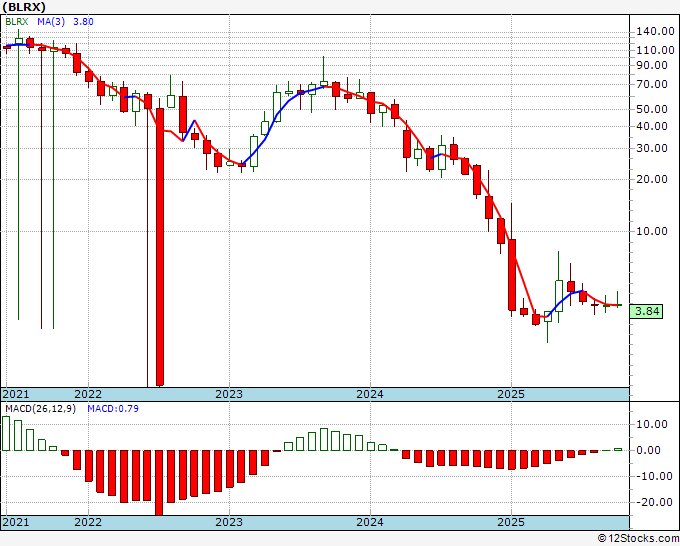The width and height of the screenshot is (680, 546).
Task: Click the 110.00 price axis label
Action: [655, 50]
